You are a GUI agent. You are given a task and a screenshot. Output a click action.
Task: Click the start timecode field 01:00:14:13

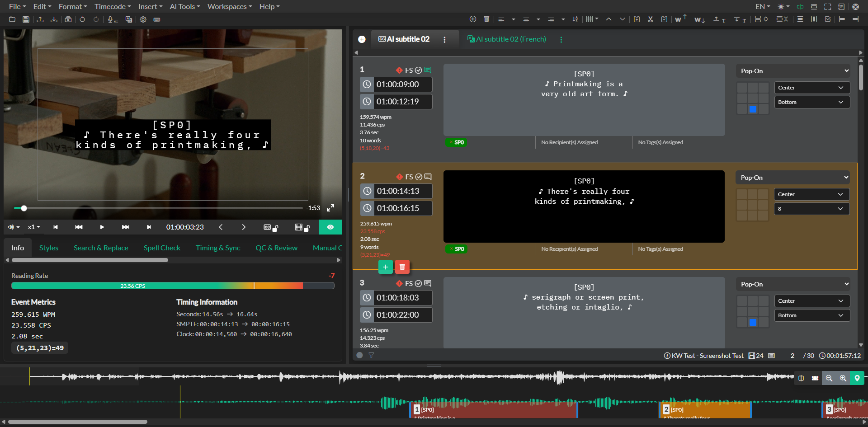(x=398, y=191)
